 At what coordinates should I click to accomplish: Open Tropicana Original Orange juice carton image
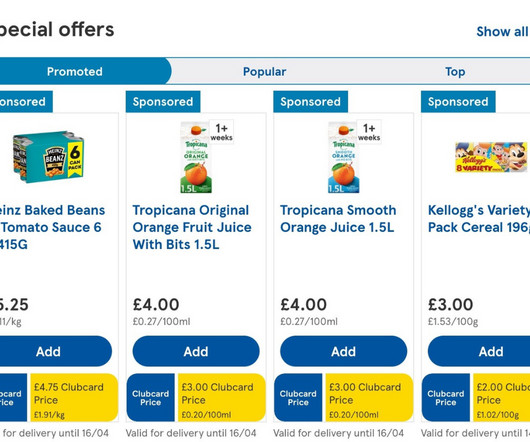point(196,157)
